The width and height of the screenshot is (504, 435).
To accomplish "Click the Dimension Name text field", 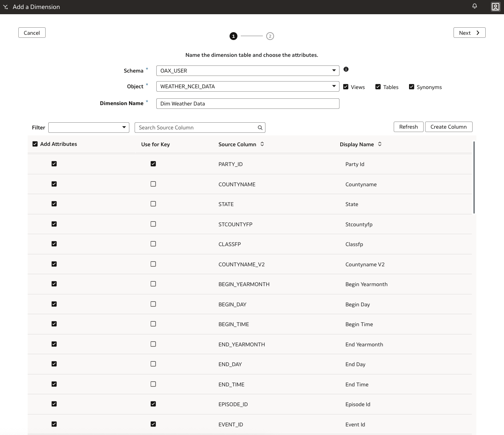I will [x=248, y=104].
